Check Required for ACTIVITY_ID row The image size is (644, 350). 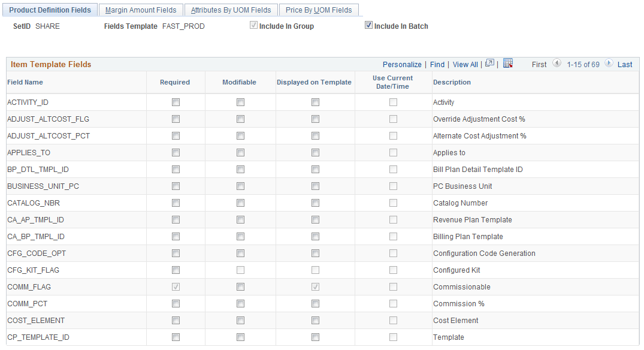point(176,102)
